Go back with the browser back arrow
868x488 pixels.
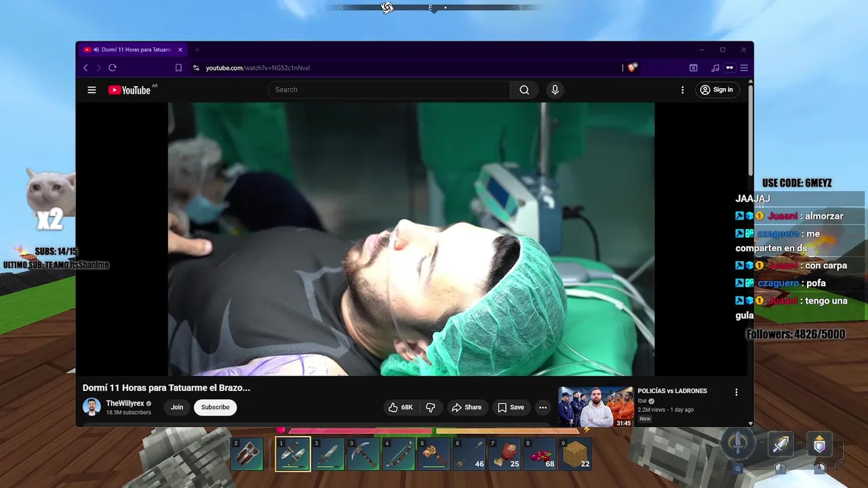click(x=85, y=68)
